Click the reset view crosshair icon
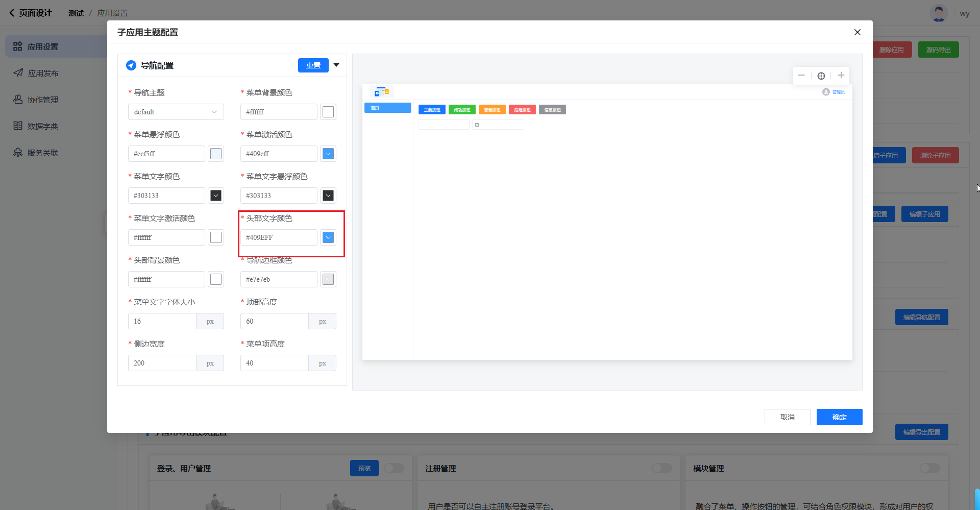 click(x=821, y=76)
